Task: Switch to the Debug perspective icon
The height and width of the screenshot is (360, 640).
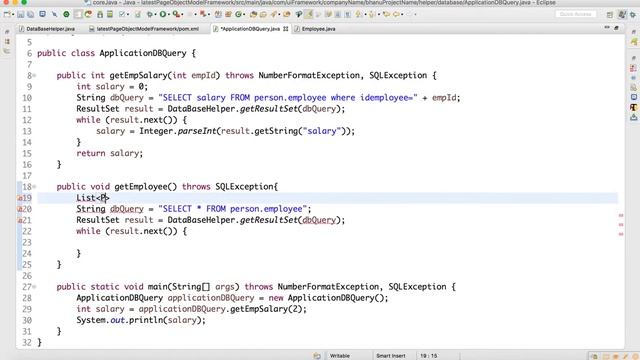Action: point(633,14)
